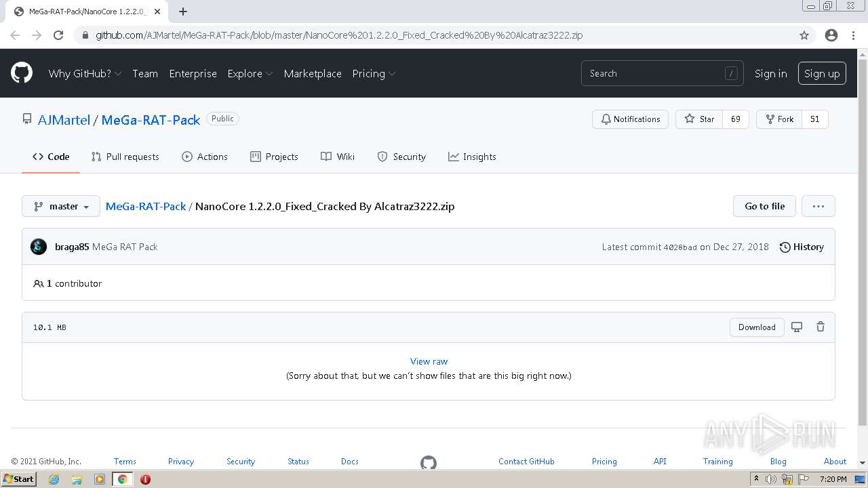Delete this file using trash icon
The width and height of the screenshot is (868, 488).
click(x=821, y=327)
